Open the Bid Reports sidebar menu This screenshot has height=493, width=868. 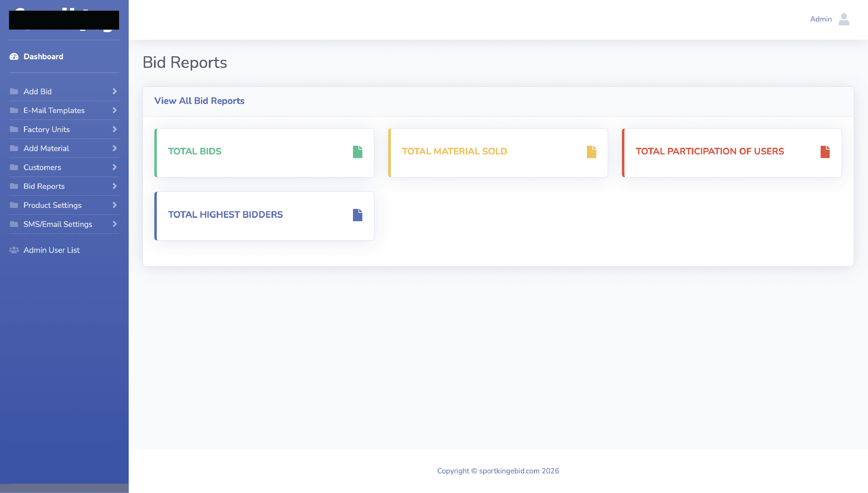(x=44, y=186)
